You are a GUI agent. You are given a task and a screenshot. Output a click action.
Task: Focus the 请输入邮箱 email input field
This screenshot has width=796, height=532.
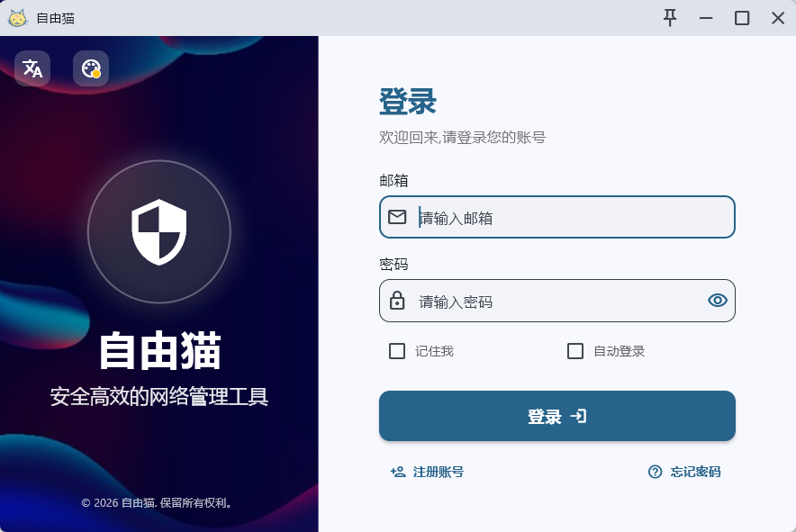[567, 217]
